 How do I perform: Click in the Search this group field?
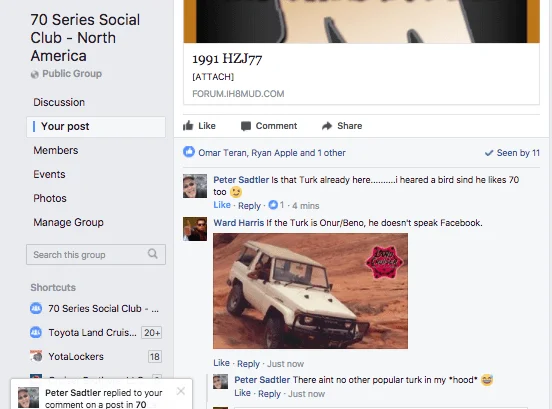(x=96, y=254)
